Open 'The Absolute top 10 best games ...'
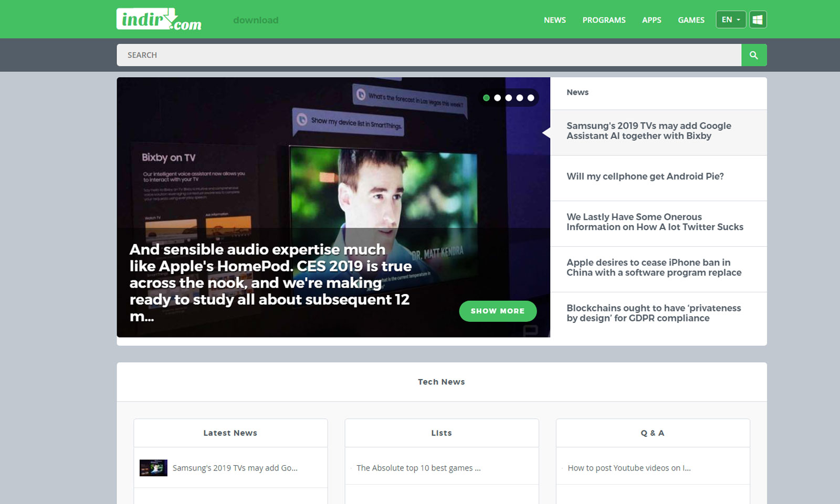Viewport: 840px width, 504px height. click(418, 468)
